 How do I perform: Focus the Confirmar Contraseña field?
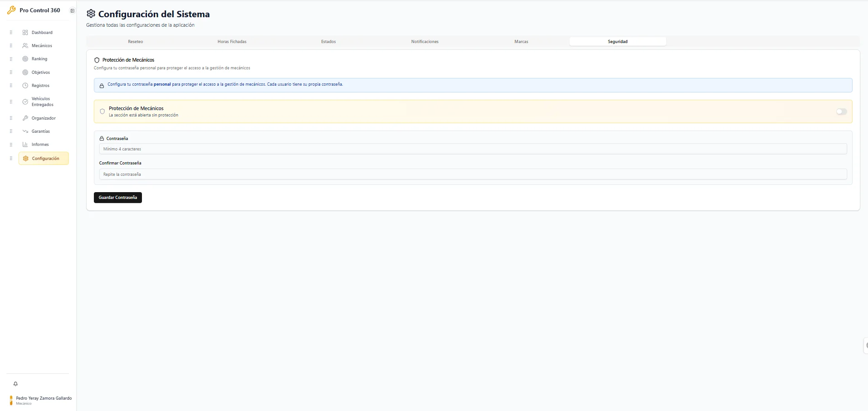tap(473, 174)
